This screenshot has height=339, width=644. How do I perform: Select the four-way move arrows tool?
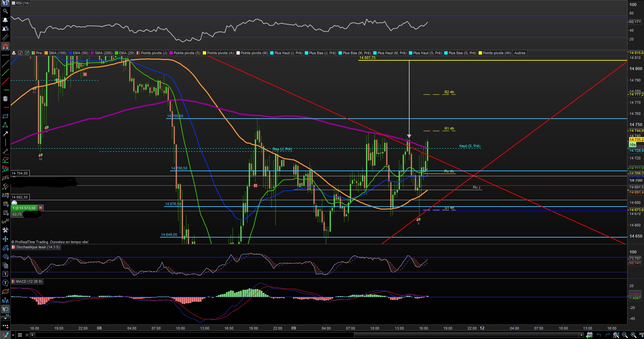click(5, 239)
